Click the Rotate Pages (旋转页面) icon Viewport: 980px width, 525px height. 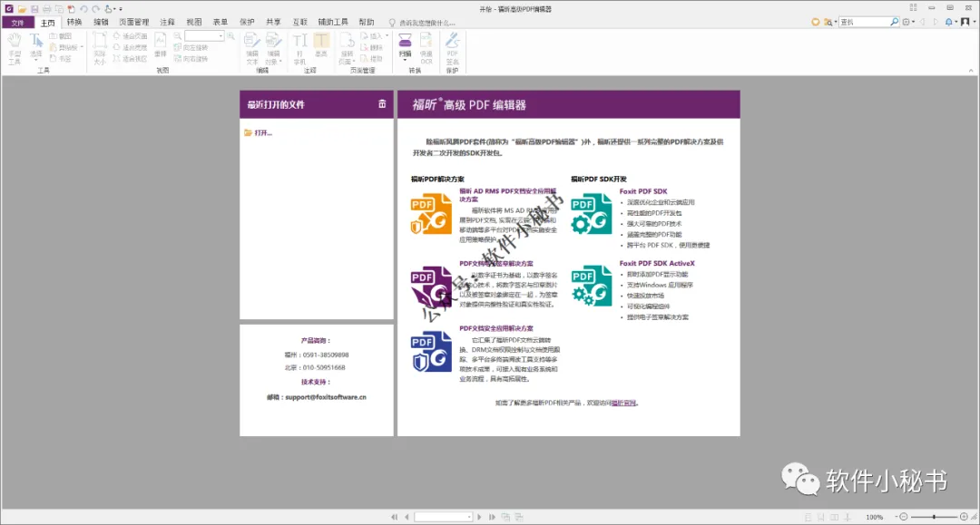[347, 49]
